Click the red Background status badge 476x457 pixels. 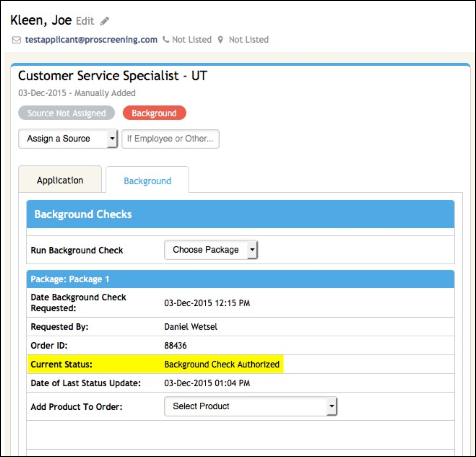click(x=154, y=113)
